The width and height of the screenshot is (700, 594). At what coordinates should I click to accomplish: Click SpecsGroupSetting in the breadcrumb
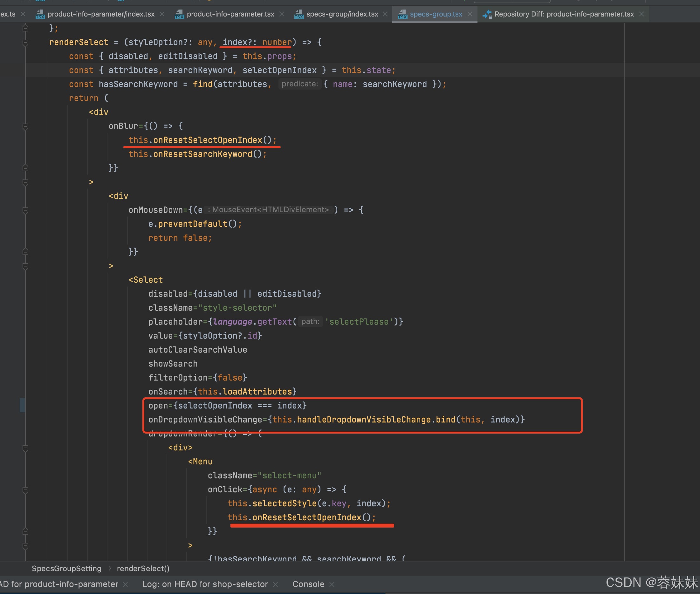[66, 568]
